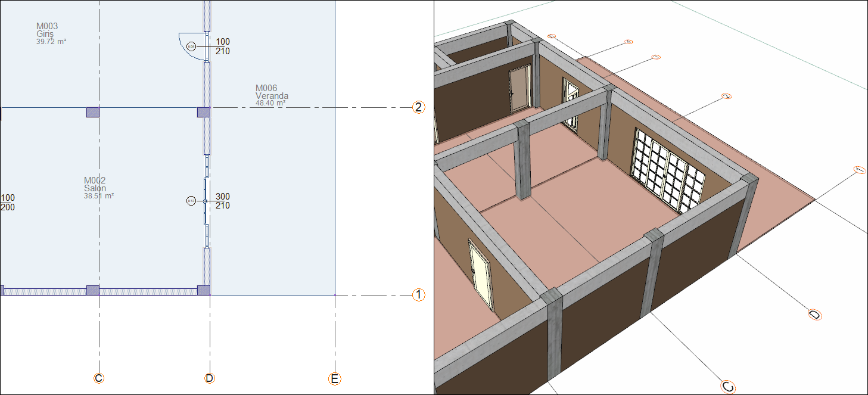Select the door tag circle near 100/210
The width and height of the screenshot is (868, 395).
coord(191,46)
